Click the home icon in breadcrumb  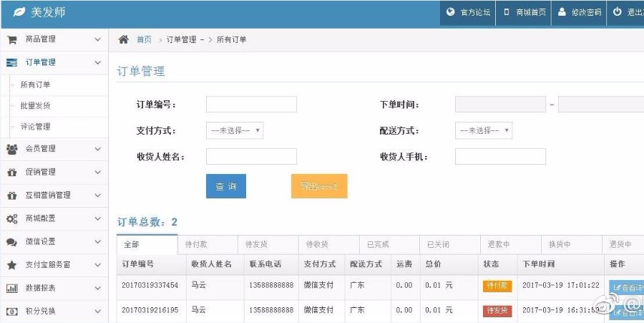124,39
